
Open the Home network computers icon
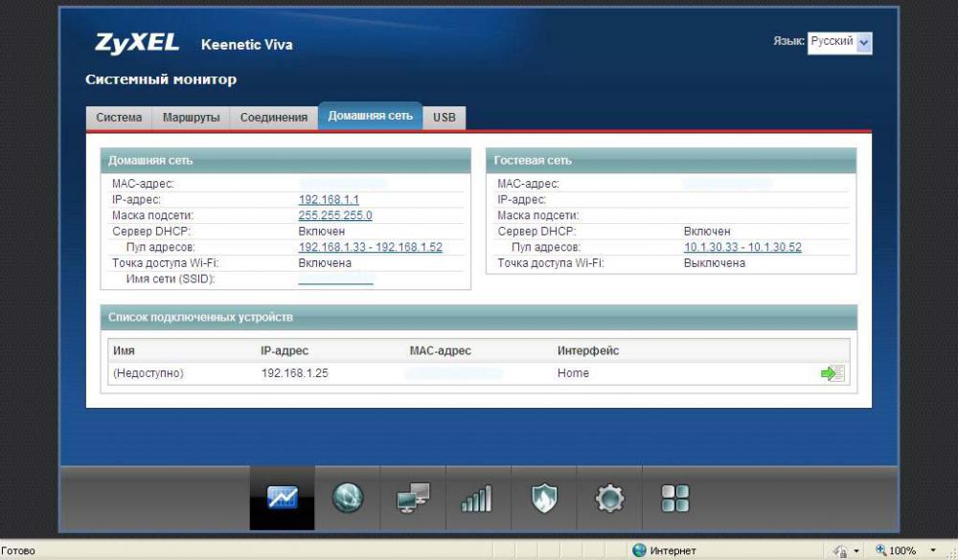pos(413,498)
